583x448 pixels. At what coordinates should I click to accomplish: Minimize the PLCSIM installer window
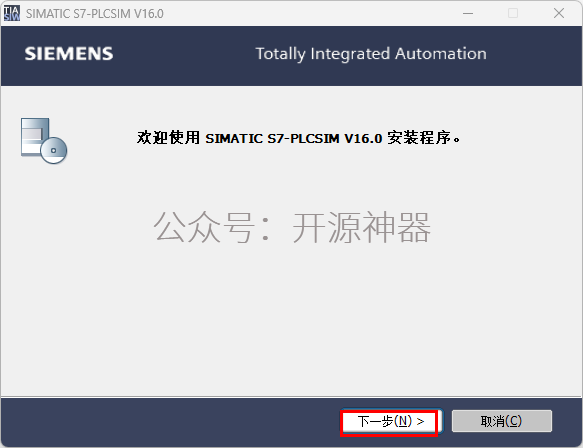468,13
